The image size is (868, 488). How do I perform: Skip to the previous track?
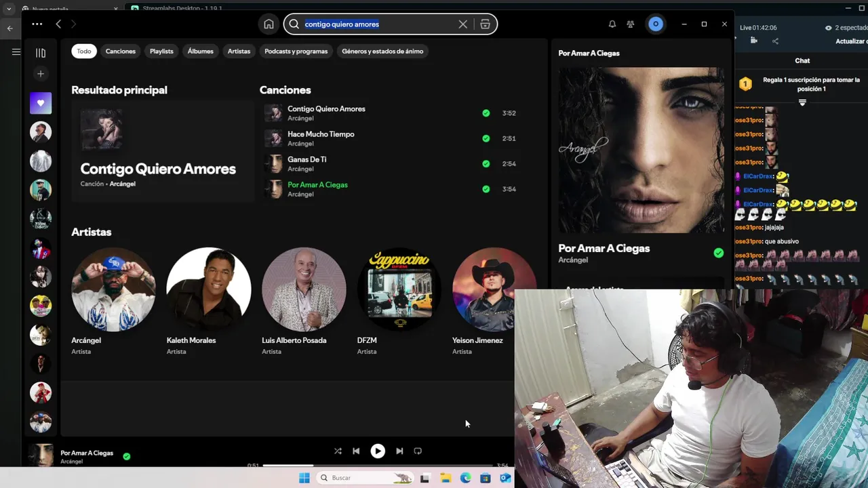tap(356, 451)
